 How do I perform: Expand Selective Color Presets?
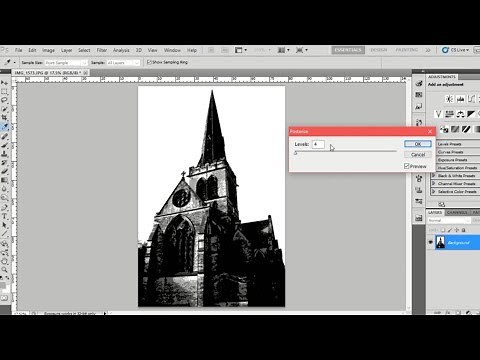434,191
